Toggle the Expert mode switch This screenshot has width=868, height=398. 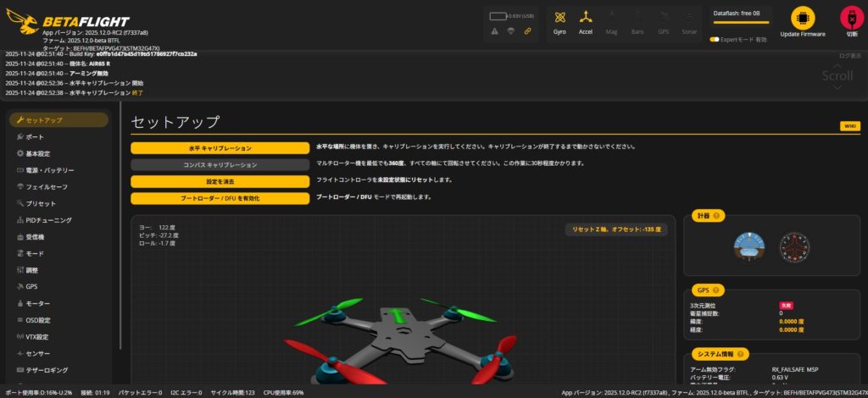point(715,39)
